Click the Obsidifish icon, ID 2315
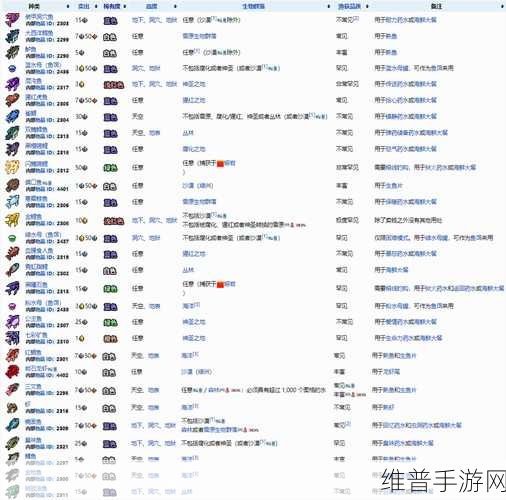The width and height of the screenshot is (506, 500). tap(12, 288)
